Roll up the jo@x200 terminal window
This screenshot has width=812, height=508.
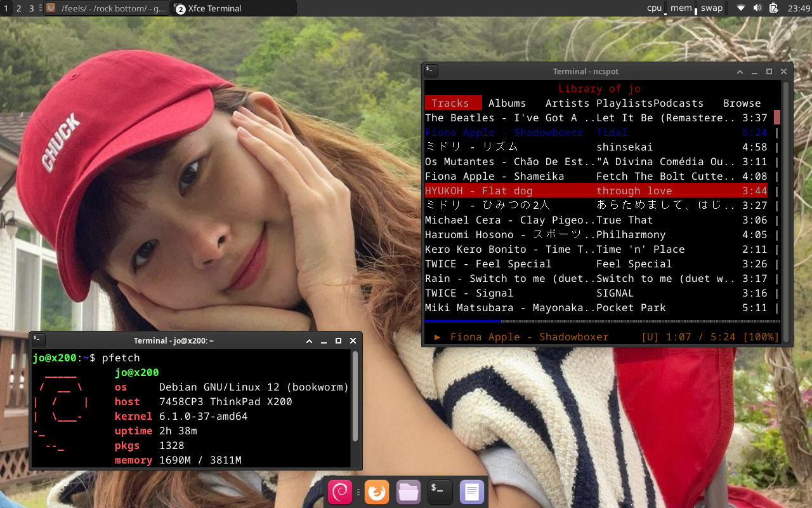point(310,341)
